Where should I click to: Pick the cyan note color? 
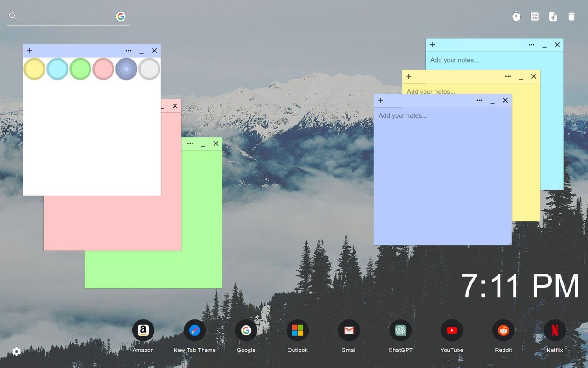point(57,69)
